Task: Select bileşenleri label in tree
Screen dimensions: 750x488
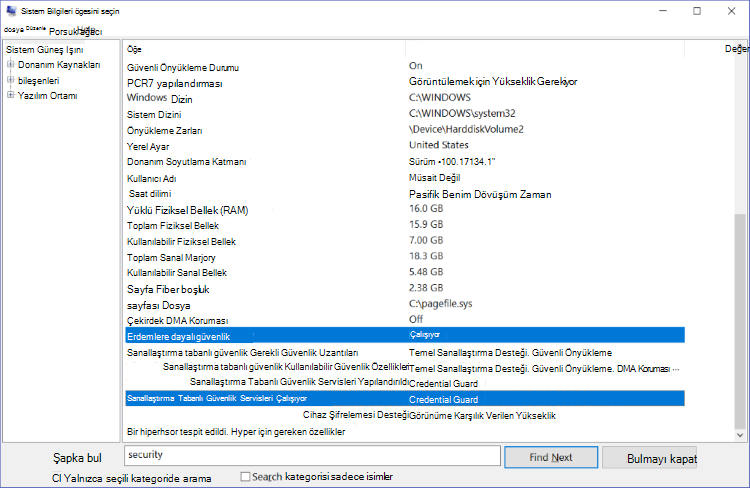Action: coord(38,80)
